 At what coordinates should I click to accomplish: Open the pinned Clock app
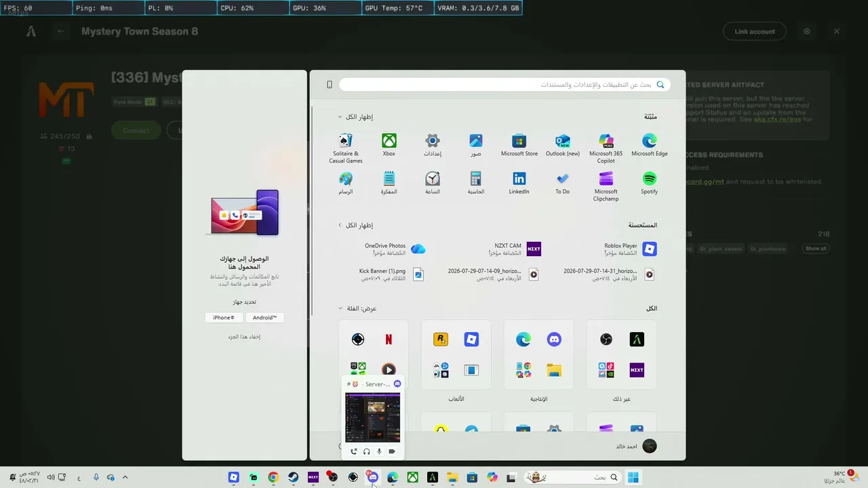coord(433,183)
